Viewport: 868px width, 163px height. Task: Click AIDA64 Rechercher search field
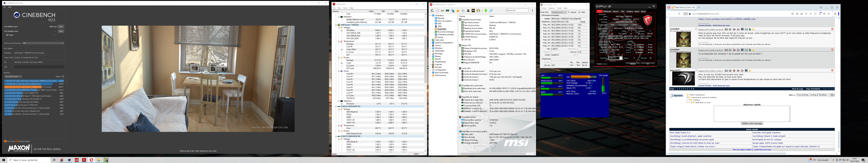(x=518, y=10)
